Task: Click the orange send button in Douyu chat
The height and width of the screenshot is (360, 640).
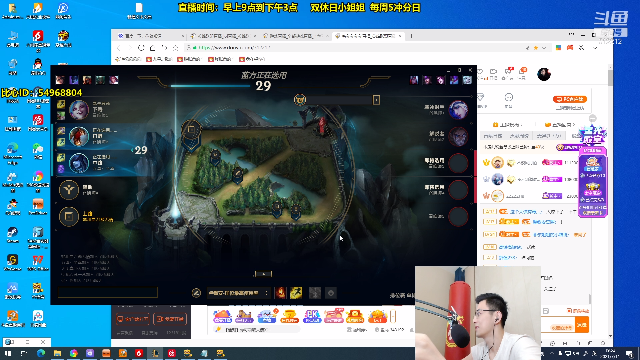Action: tap(582, 324)
